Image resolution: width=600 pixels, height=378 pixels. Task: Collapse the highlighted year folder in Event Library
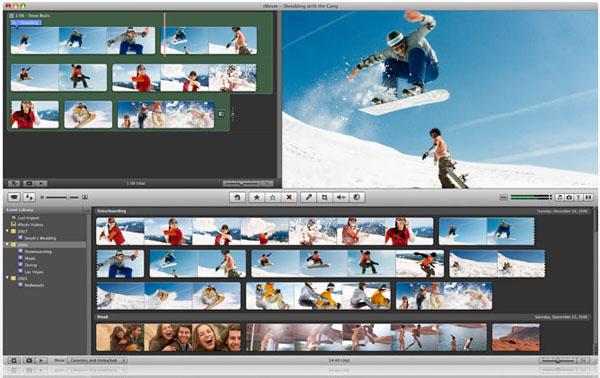[7, 244]
